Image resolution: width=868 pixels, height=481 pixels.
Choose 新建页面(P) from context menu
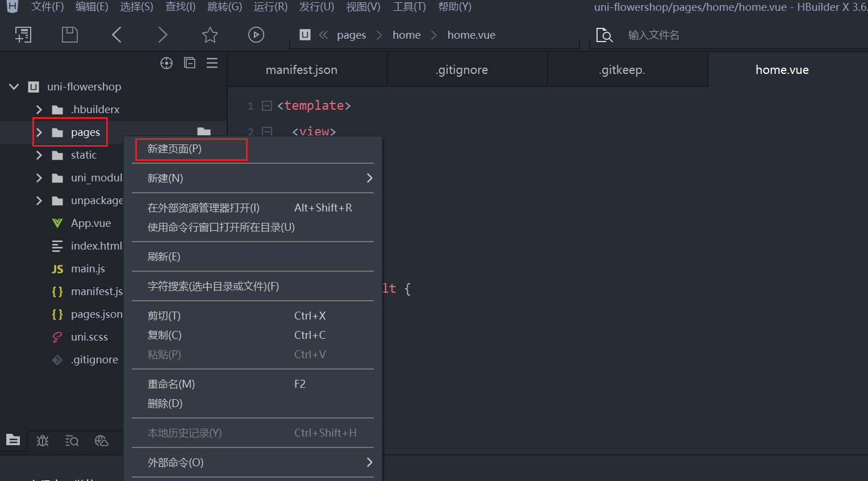tap(253, 149)
